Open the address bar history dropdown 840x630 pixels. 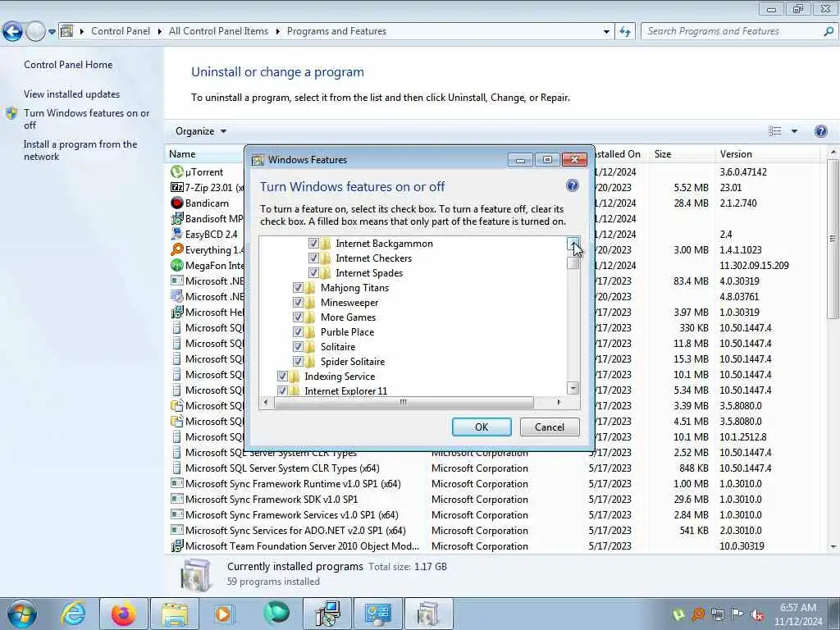[x=606, y=32]
